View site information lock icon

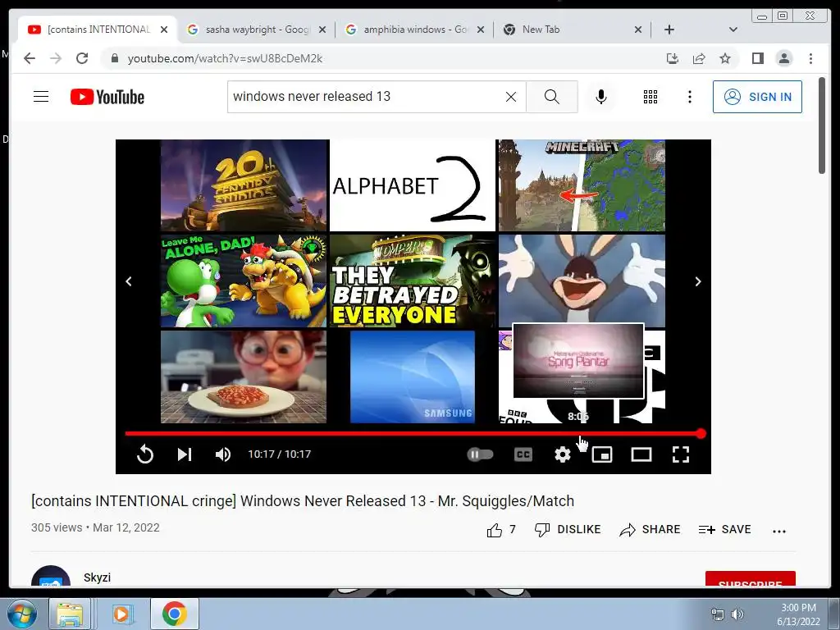pos(114,58)
